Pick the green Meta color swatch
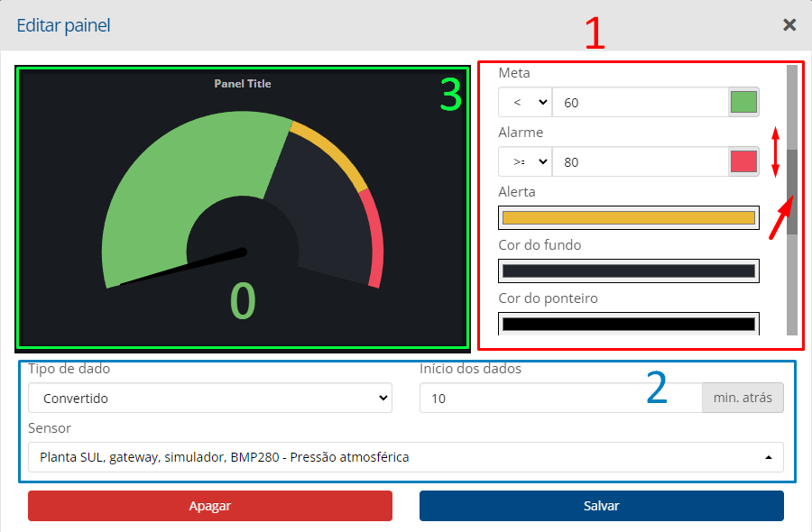Image resolution: width=812 pixels, height=532 pixels. pos(743,103)
